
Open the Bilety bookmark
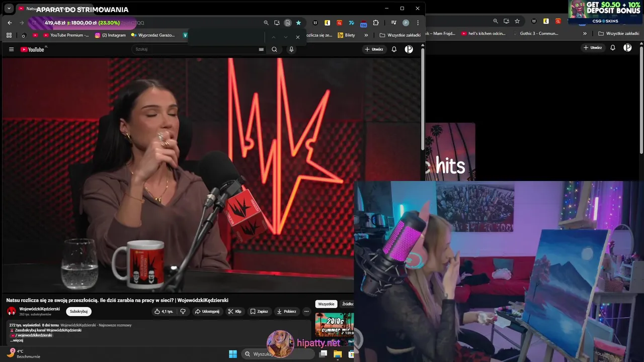tap(347, 35)
